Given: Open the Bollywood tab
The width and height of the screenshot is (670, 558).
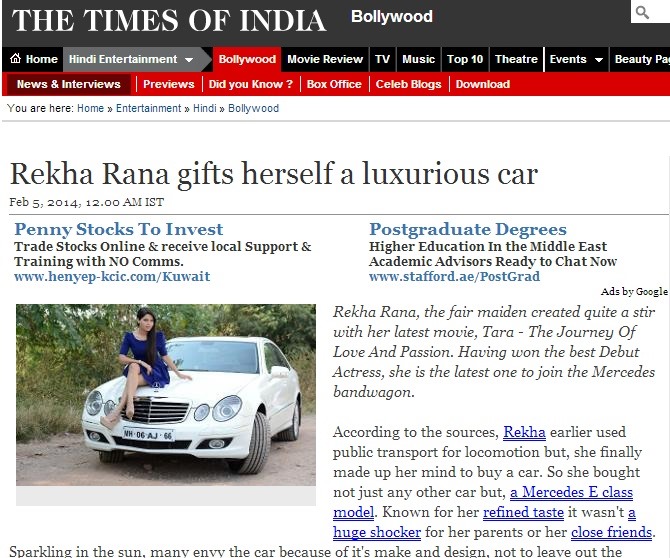Looking at the screenshot, I should pos(247,59).
